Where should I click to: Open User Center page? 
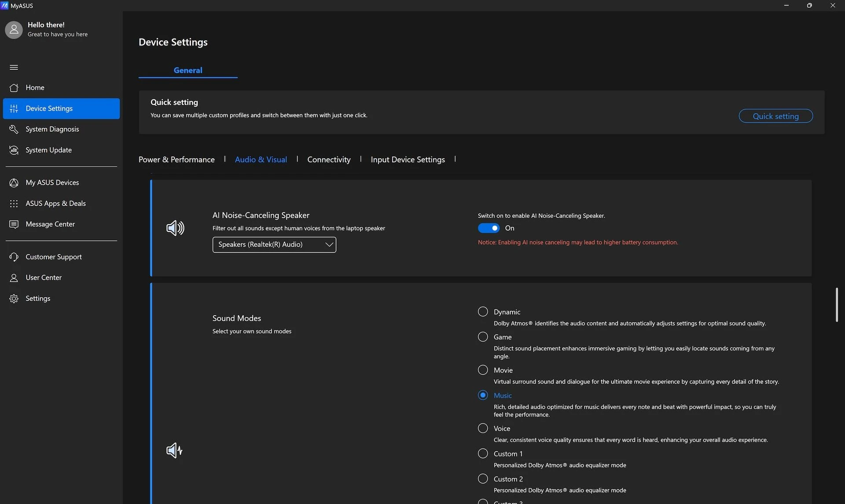(61, 278)
